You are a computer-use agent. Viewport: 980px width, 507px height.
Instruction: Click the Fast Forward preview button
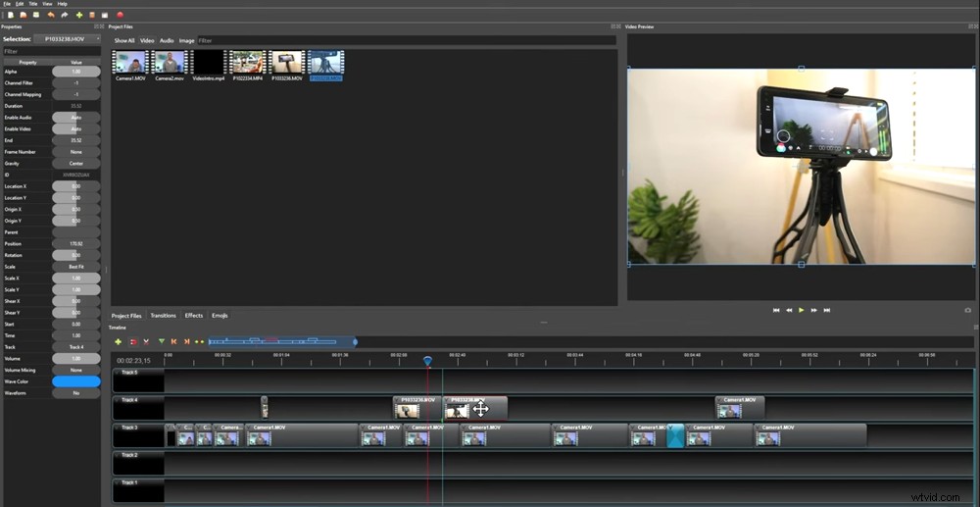[x=813, y=310]
